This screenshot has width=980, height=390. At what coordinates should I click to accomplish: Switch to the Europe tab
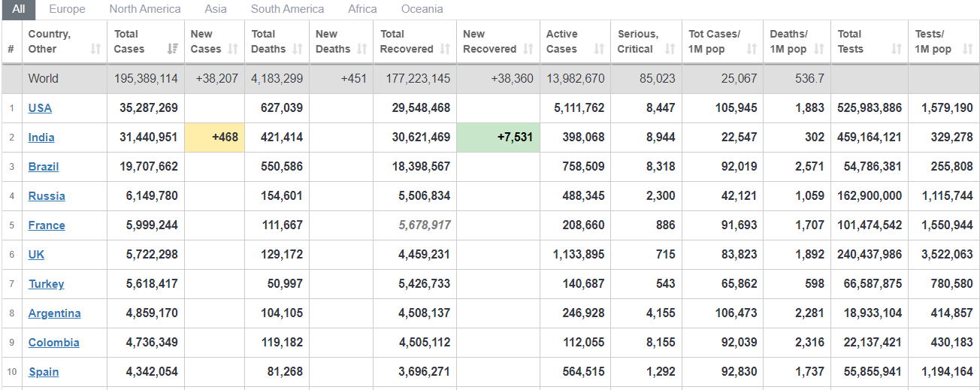point(67,9)
